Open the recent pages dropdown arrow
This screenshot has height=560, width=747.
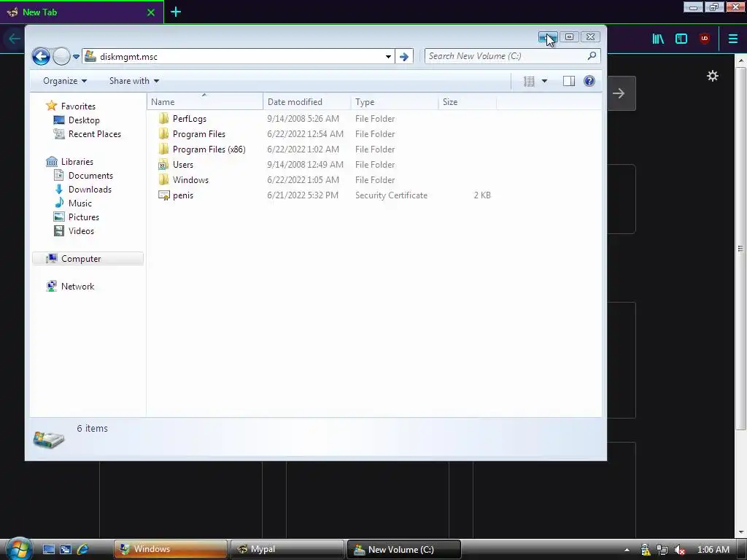(76, 57)
